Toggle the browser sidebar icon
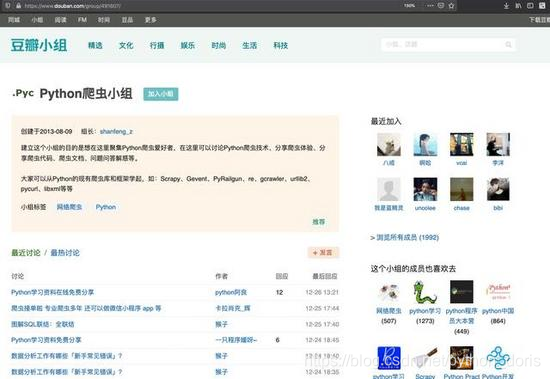550x379 pixels. point(530,6)
